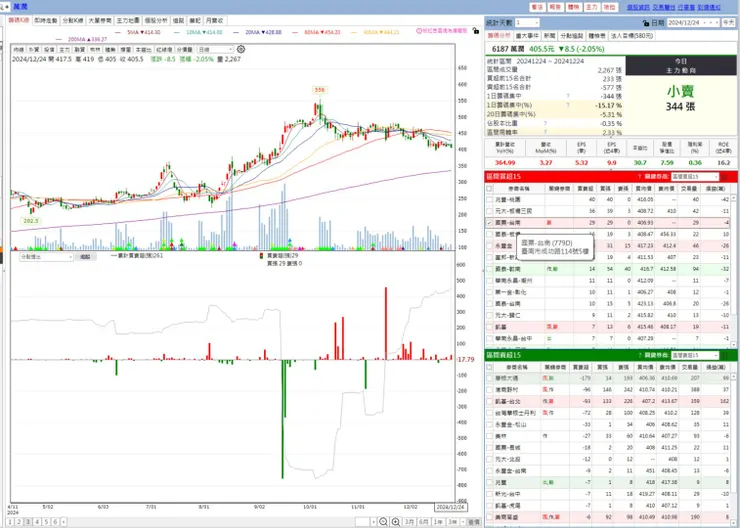Tick the checkbox for the 凱基-台北 row

[x=489, y=401]
